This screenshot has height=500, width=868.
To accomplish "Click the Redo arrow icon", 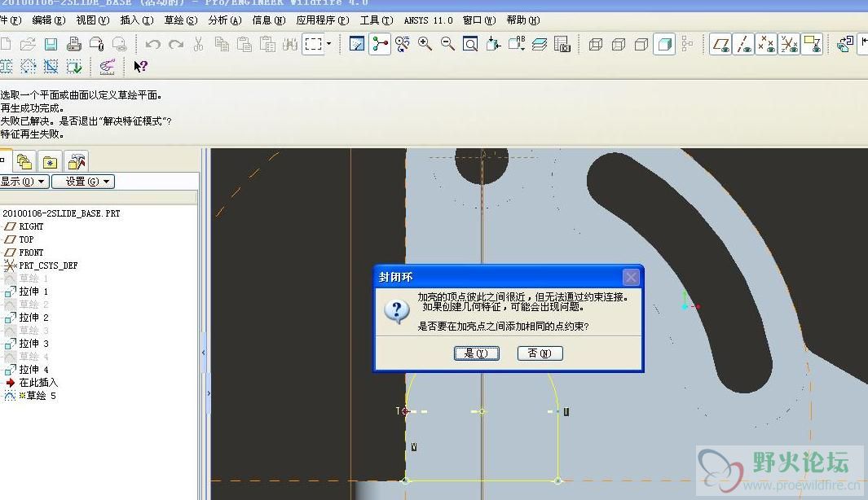I will tap(176, 44).
